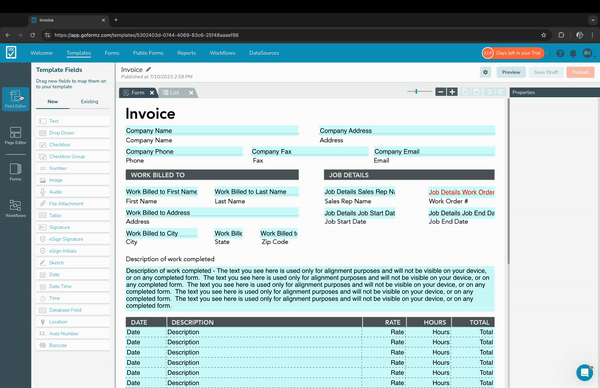Zoom out with the minus button
Image resolution: width=600 pixels, height=388 pixels.
(x=441, y=92)
